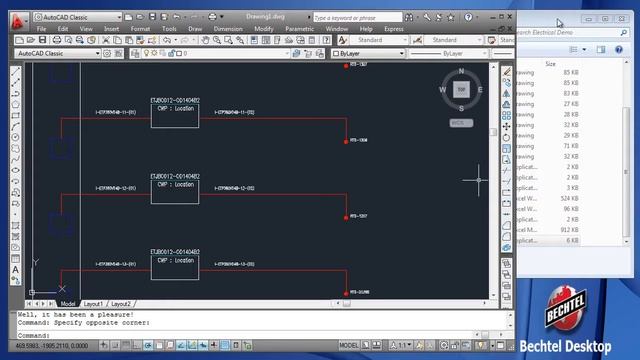
Task: Open AutoCAD Classic dropdown in Workspaces toolbar
Action: pos(58,53)
